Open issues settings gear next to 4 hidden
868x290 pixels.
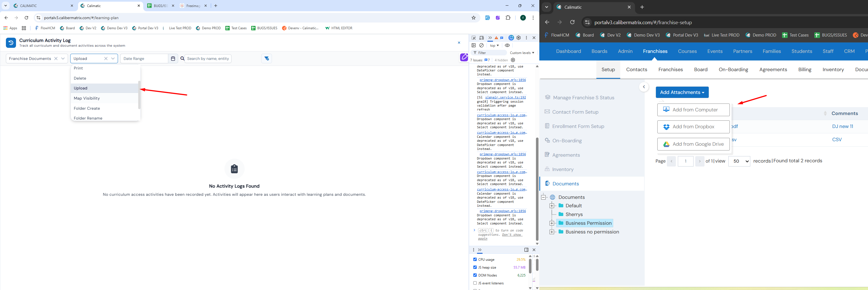(x=513, y=60)
